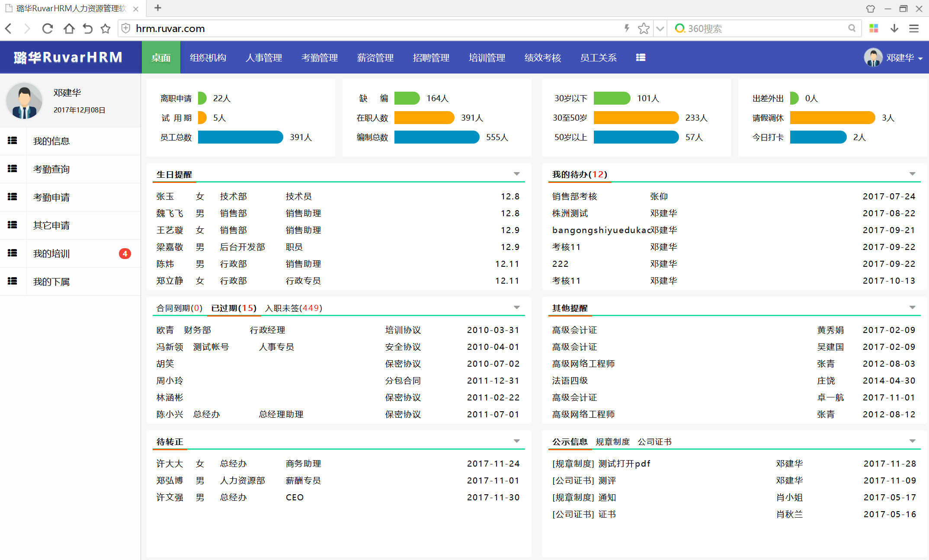Click the red badge on 我的培训

(x=125, y=253)
